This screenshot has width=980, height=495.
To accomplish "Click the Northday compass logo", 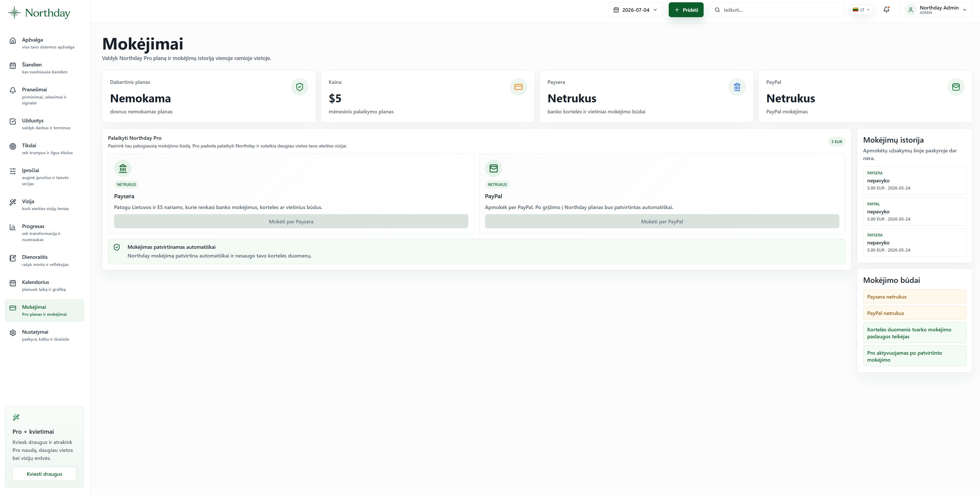I will point(14,13).
